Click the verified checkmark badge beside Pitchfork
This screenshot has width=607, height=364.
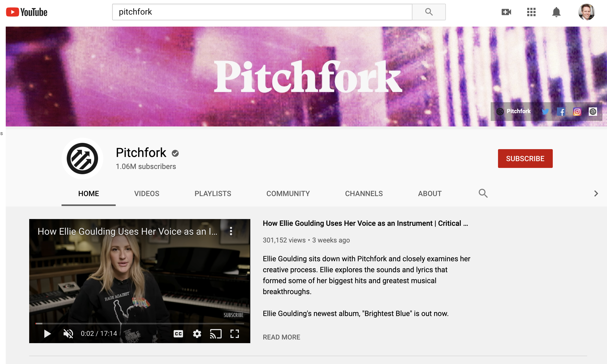click(x=175, y=153)
